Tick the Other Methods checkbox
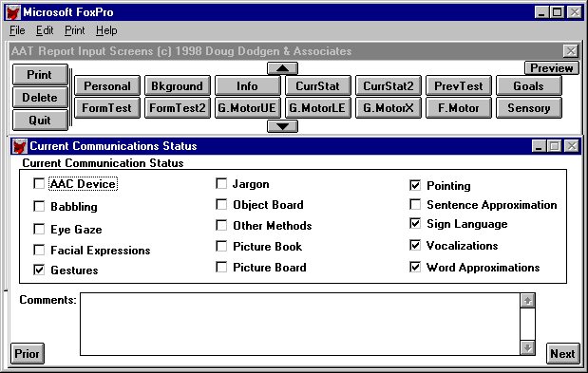Viewport: 588px width, 373px height. [221, 226]
